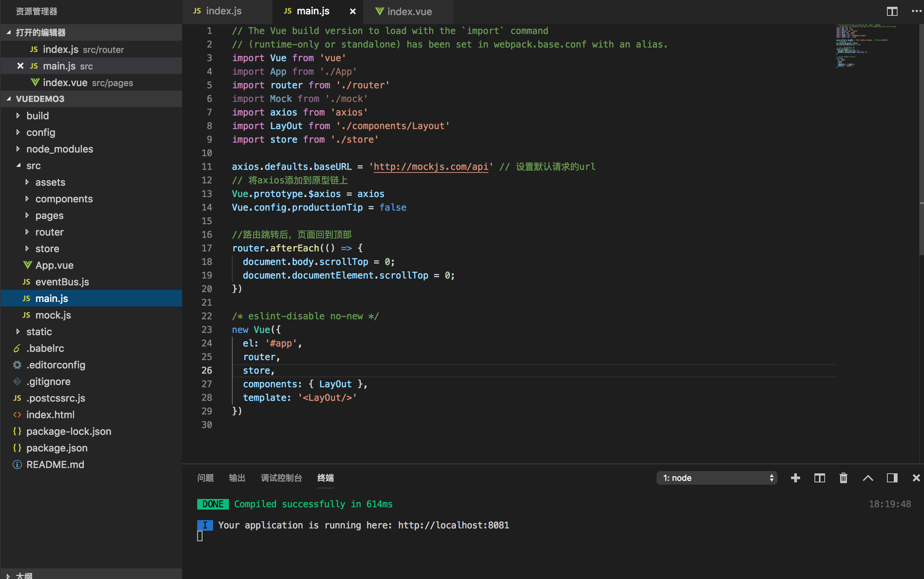Collapse the open editors section

(8, 32)
